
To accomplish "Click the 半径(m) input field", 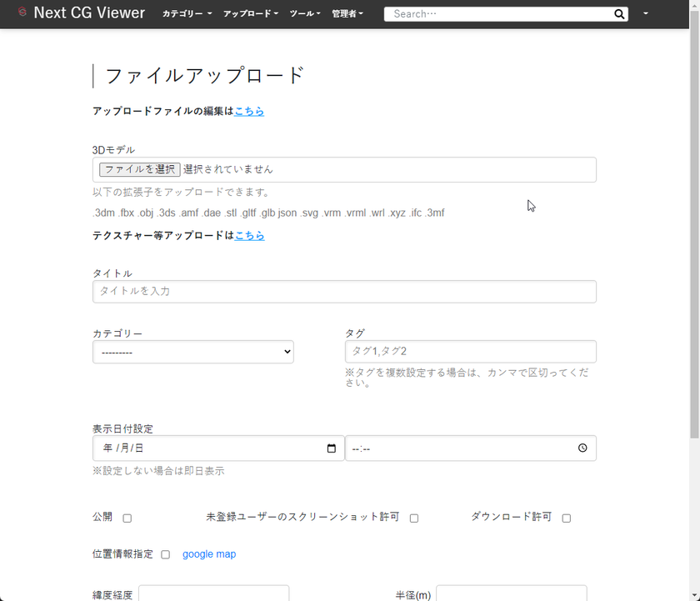I will coord(511,593).
